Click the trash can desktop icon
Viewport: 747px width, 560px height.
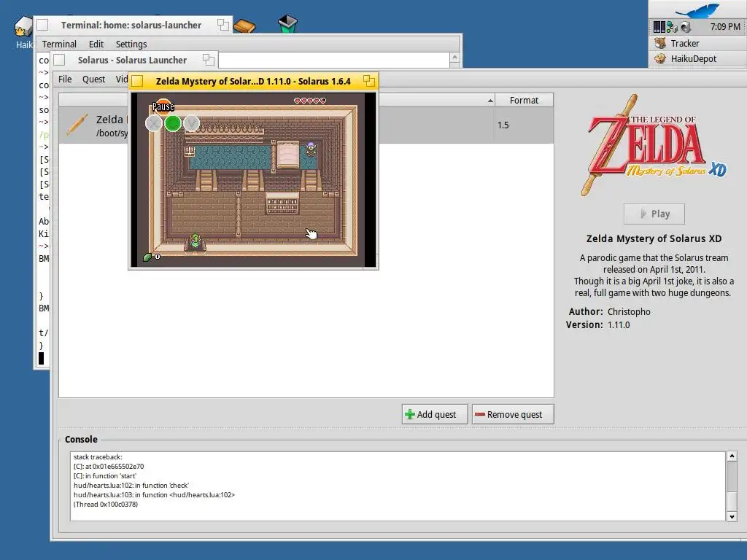pyautogui.click(x=287, y=24)
